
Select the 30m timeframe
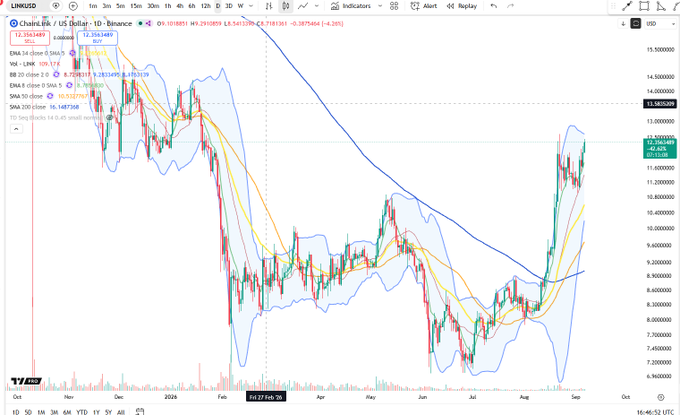pyautogui.click(x=153, y=6)
